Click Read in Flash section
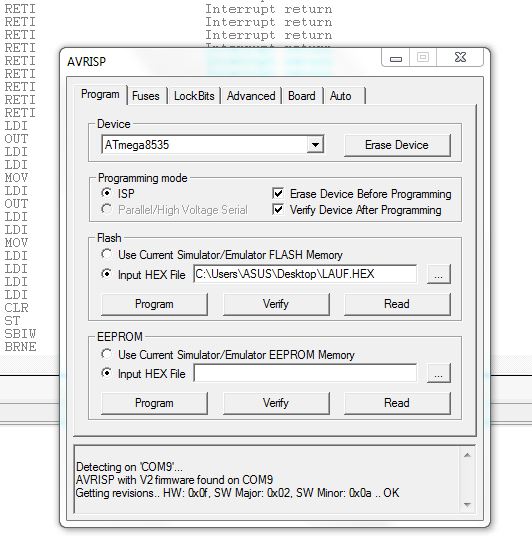This screenshot has width=532, height=545. [397, 304]
